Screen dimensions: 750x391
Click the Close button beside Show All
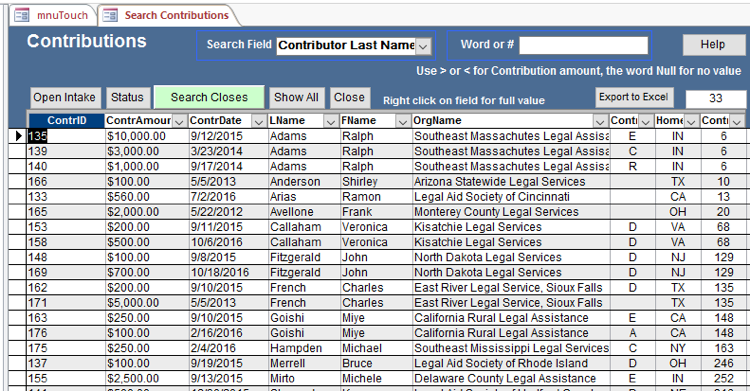click(x=350, y=98)
